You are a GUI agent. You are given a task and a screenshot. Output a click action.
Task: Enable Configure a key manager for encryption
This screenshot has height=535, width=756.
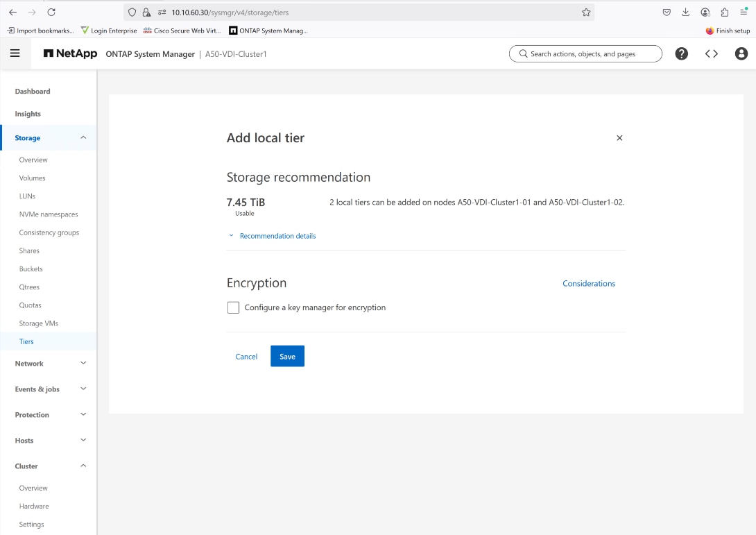pos(233,307)
